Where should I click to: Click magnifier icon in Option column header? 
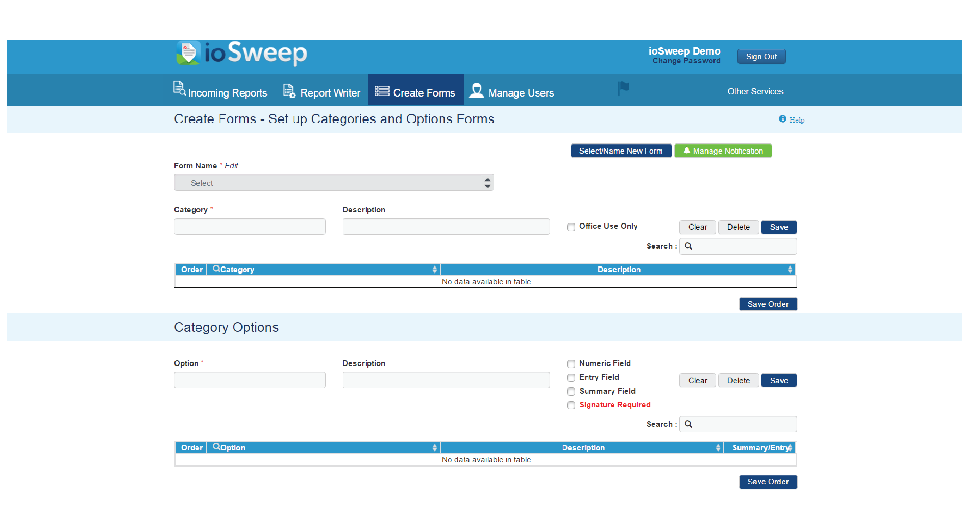216,446
